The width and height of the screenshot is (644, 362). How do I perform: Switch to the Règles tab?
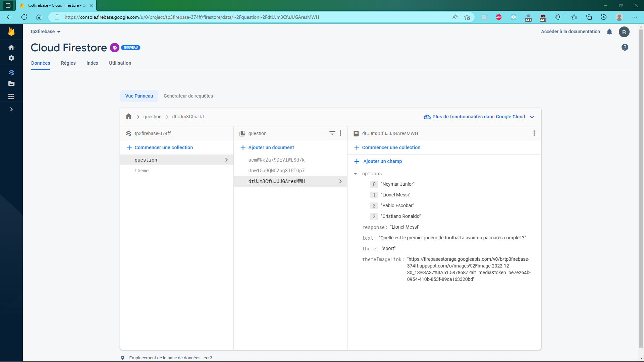[x=68, y=63]
